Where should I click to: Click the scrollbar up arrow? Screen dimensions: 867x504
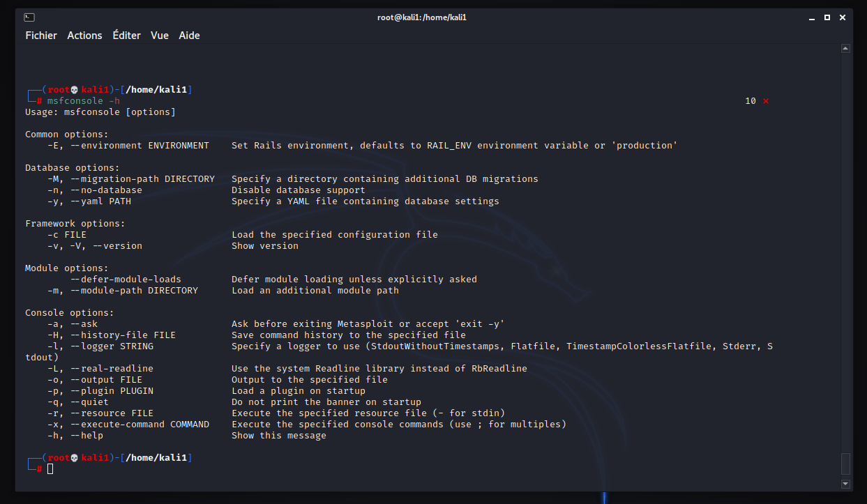pyautogui.click(x=845, y=49)
